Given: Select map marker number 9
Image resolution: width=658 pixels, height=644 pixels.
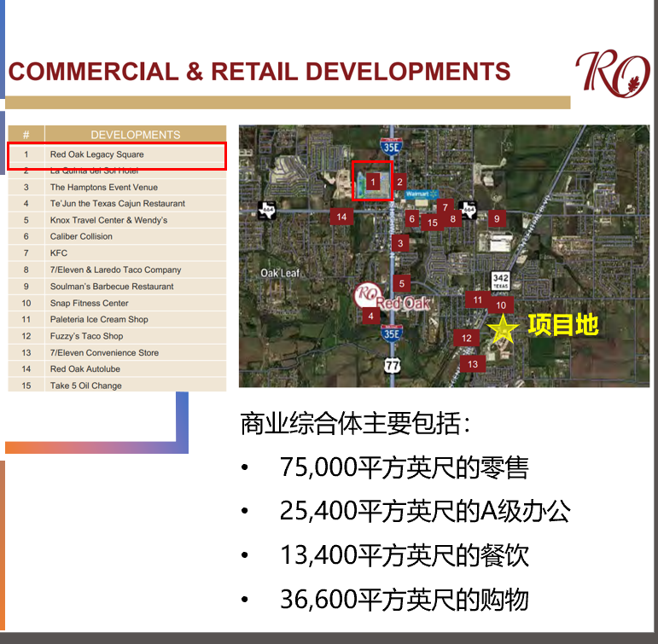Looking at the screenshot, I should [497, 218].
